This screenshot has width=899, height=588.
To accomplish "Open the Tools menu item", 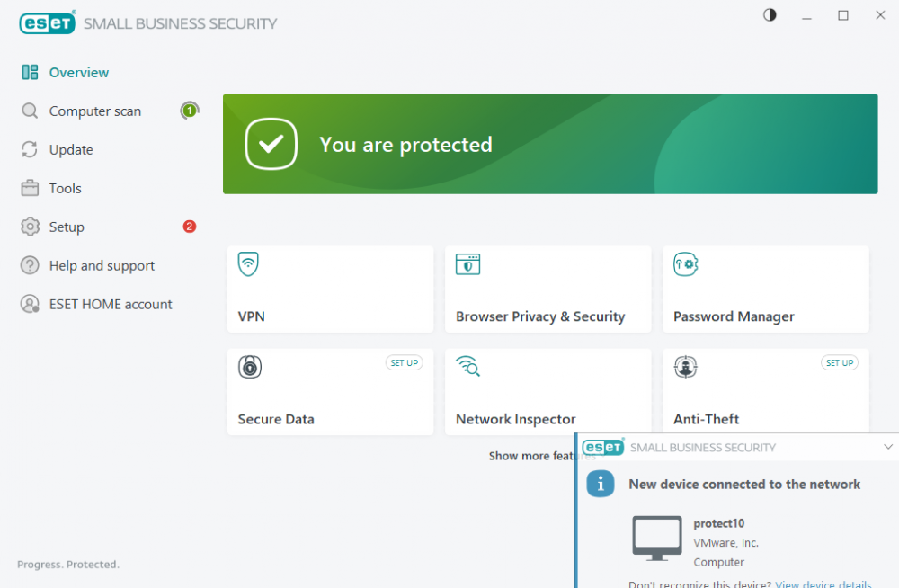I will click(65, 189).
